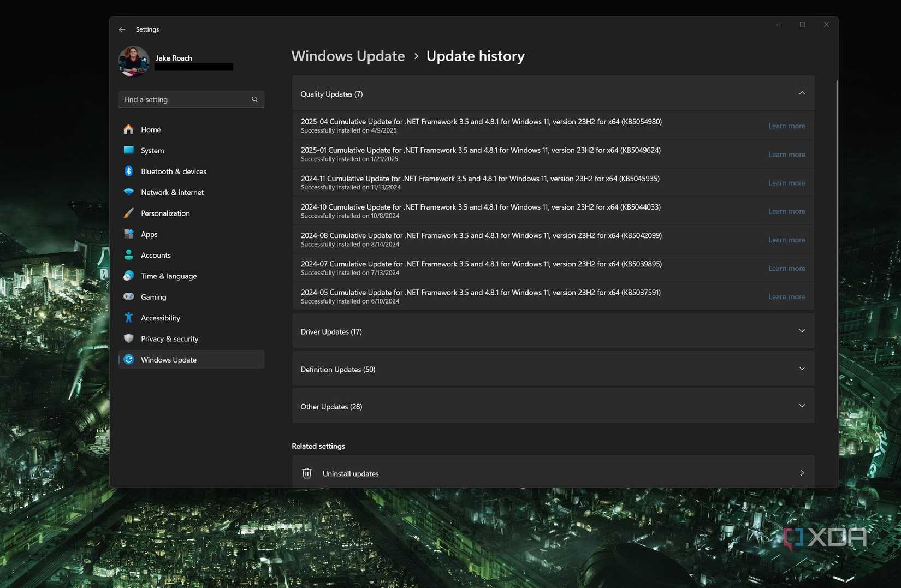Click Learn more for KB5049624
The image size is (901, 588).
tap(787, 155)
